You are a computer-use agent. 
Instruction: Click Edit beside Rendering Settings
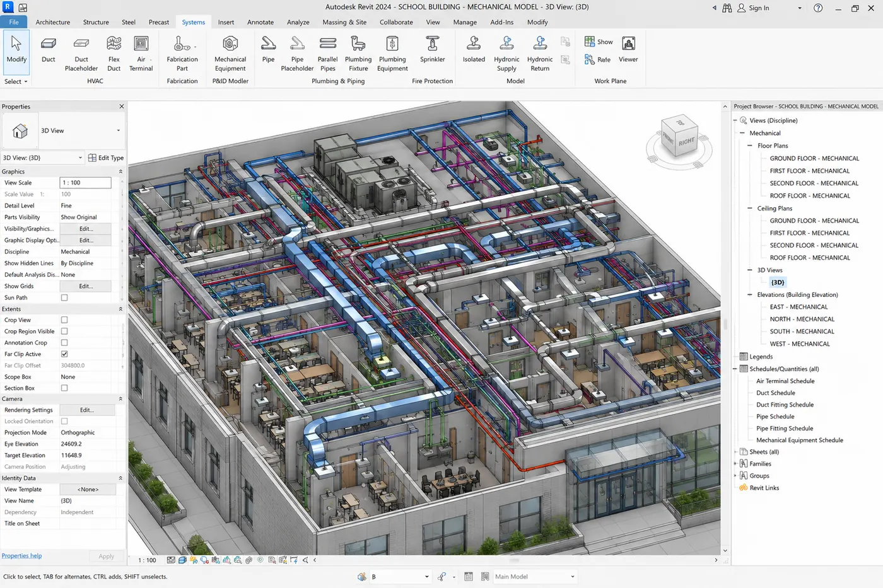point(87,410)
